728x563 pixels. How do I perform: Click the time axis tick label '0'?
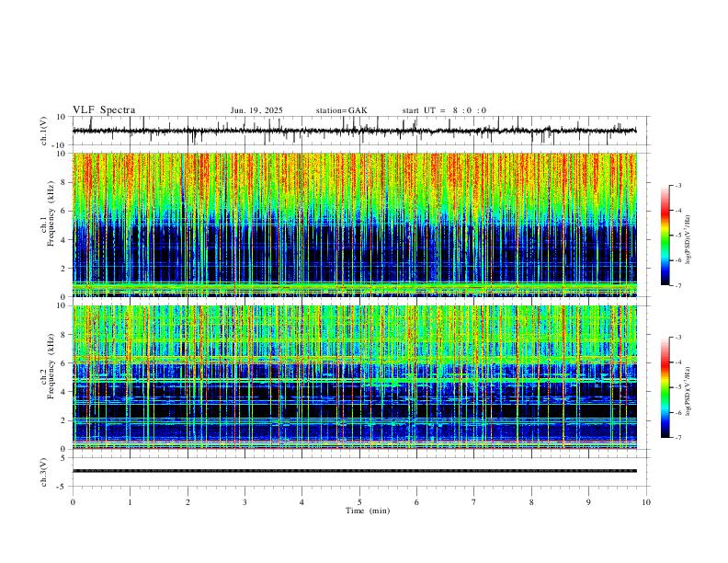tap(73, 502)
